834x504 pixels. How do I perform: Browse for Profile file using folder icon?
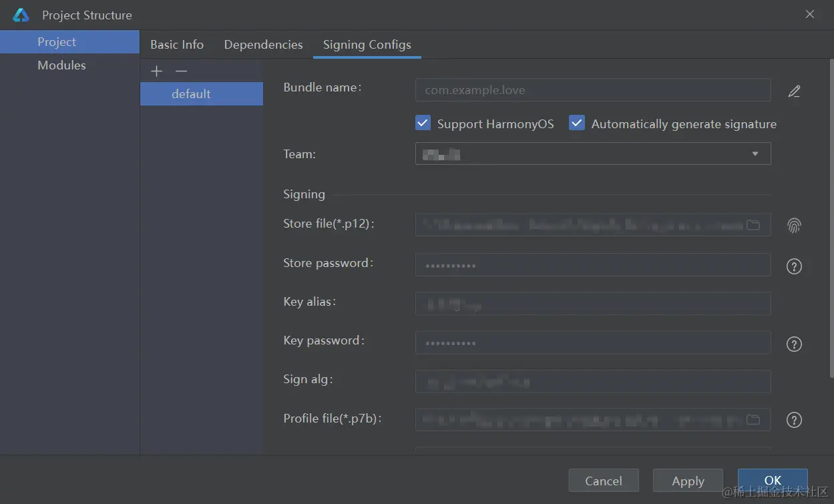tap(753, 419)
